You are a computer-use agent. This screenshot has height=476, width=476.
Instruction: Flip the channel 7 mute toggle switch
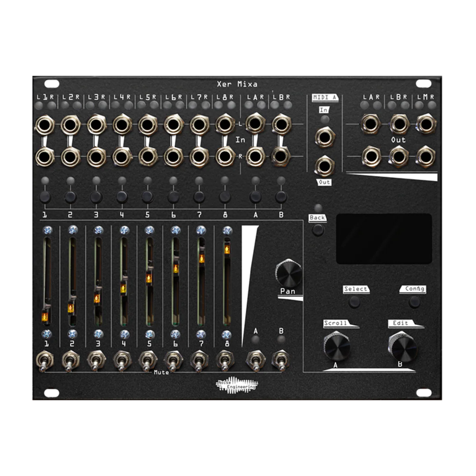199,361
